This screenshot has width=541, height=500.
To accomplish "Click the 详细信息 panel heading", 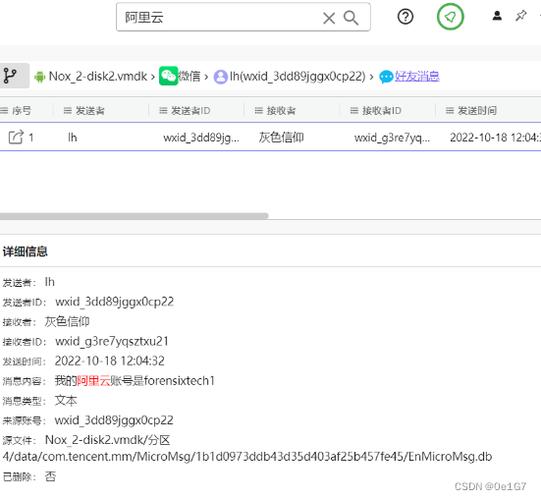I will point(25,251).
